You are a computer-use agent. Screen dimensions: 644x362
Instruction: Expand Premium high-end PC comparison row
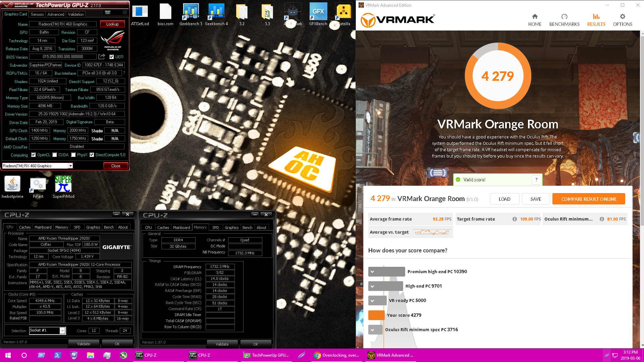tap(372, 271)
